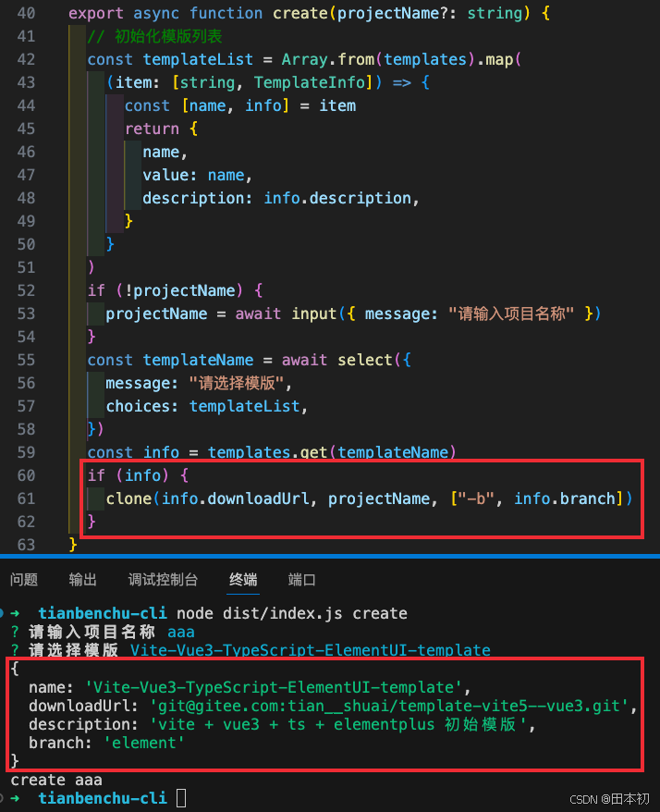Click choices on line 57
The image size is (660, 812).
point(138,406)
